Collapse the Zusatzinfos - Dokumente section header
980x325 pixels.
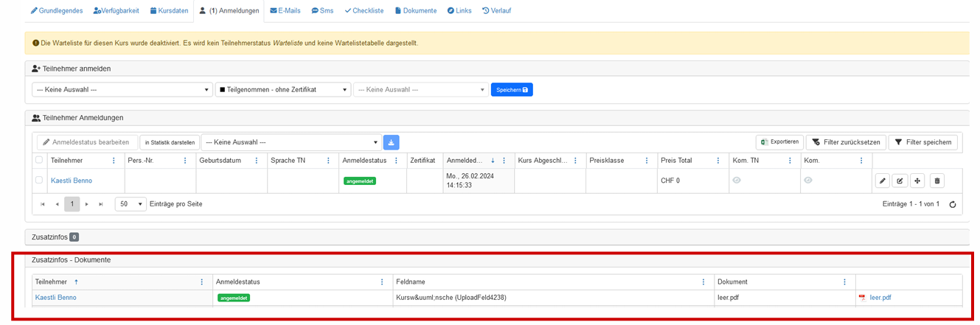[x=497, y=260]
